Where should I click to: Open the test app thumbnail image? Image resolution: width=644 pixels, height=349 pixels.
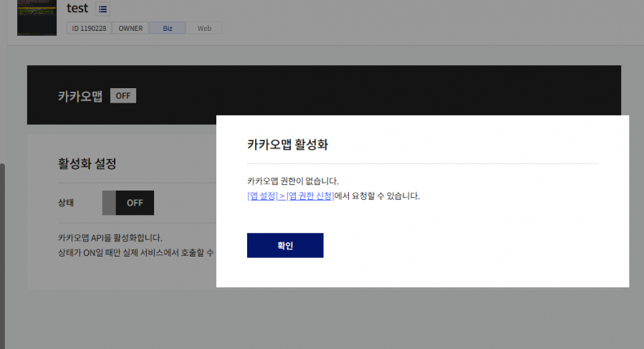pyautogui.click(x=37, y=17)
